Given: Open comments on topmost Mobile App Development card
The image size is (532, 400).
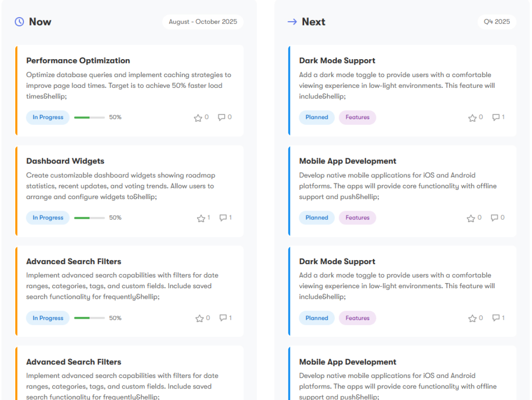Looking at the screenshot, I should tap(494, 218).
